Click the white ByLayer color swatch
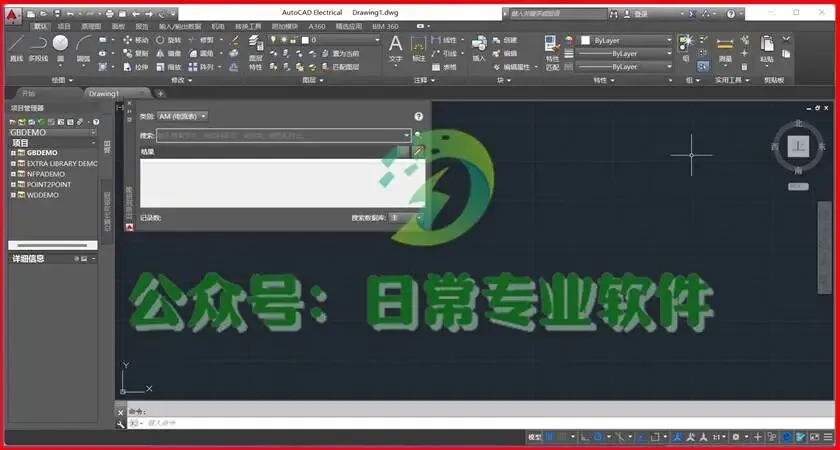 point(586,40)
